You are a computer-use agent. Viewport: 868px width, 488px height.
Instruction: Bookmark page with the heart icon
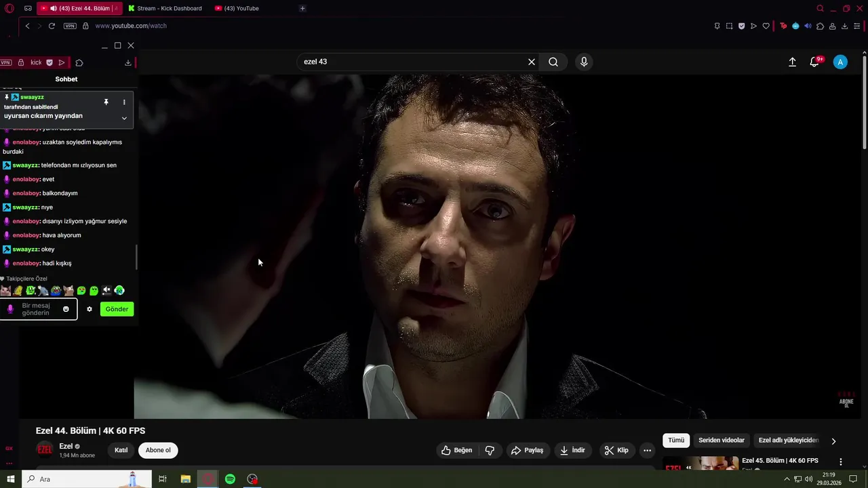(x=766, y=26)
